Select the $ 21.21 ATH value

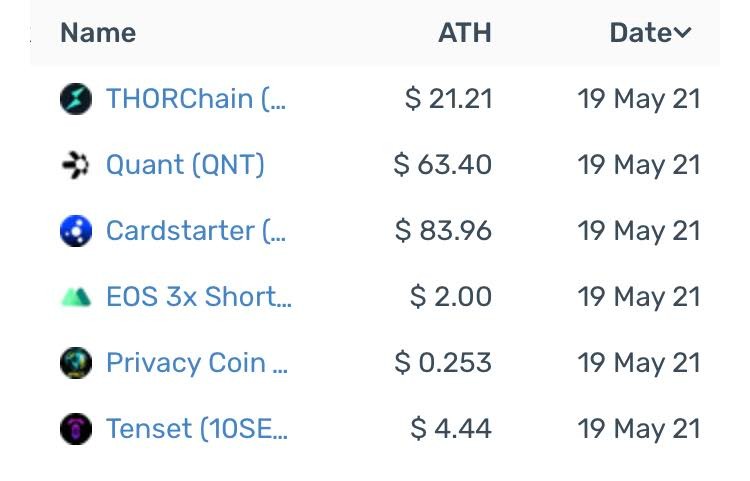[x=448, y=99]
